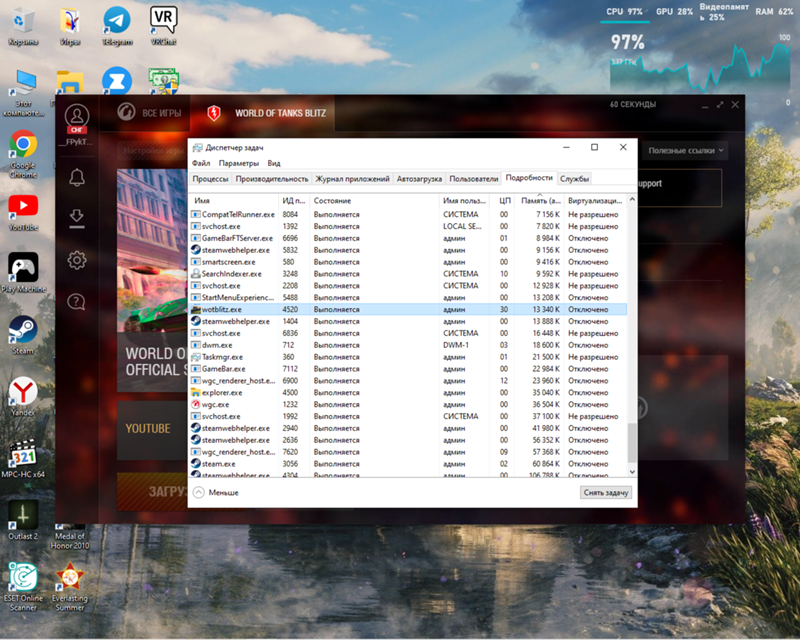Sort by ЦП column header
Viewport: 800px width, 640px height.
pos(503,201)
